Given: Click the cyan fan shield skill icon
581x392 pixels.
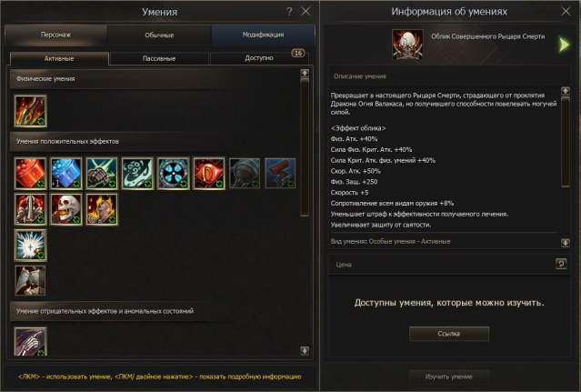Looking at the screenshot, I should (x=173, y=173).
